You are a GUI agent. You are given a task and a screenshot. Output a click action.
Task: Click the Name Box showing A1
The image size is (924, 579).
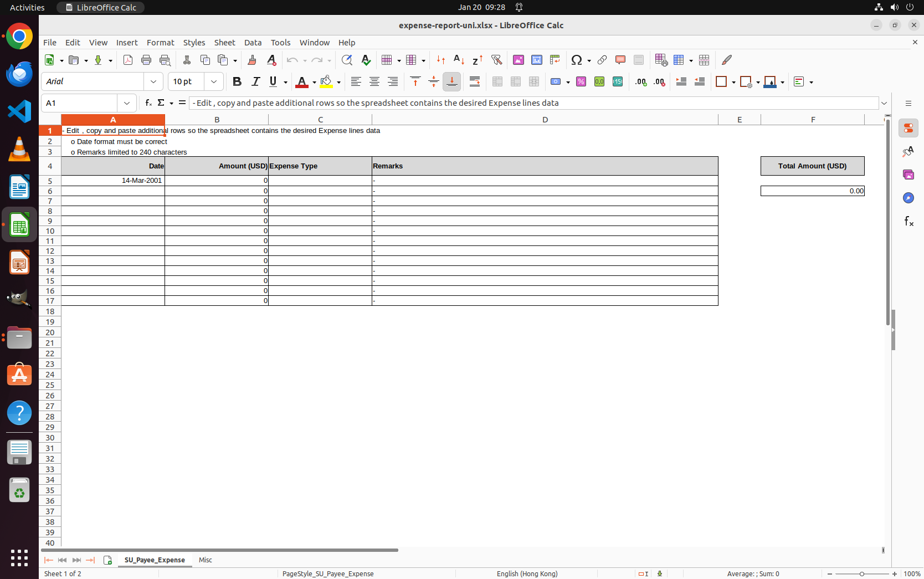pos(80,103)
